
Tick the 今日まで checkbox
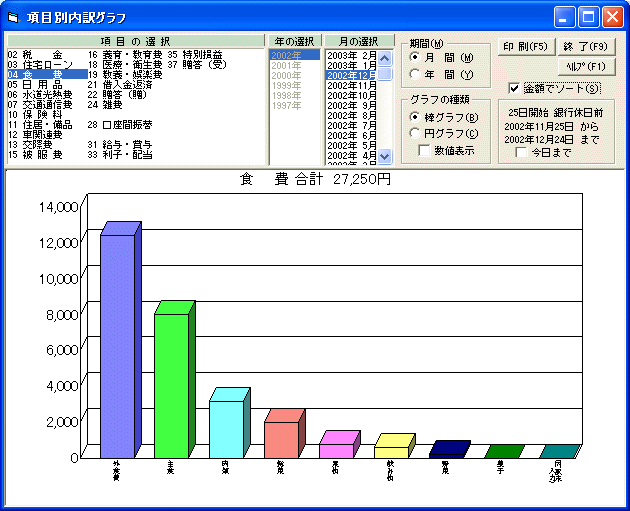[x=521, y=153]
